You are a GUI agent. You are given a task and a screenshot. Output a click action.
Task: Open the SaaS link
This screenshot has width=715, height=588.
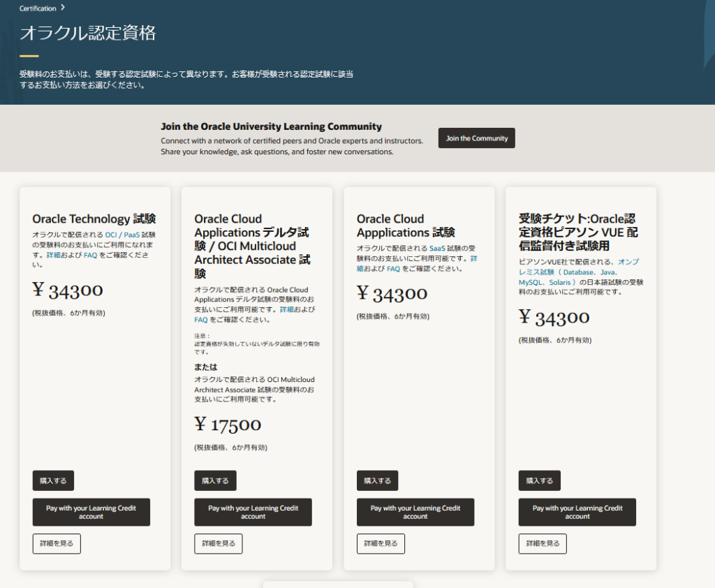(438, 249)
